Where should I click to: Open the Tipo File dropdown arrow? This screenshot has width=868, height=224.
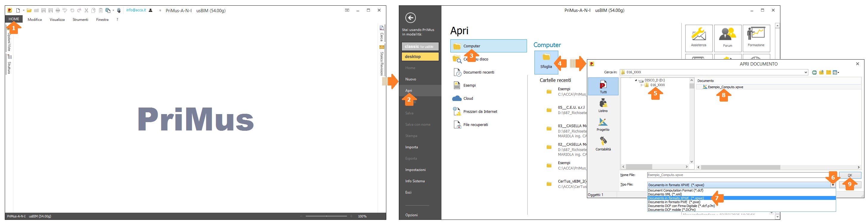(833, 185)
